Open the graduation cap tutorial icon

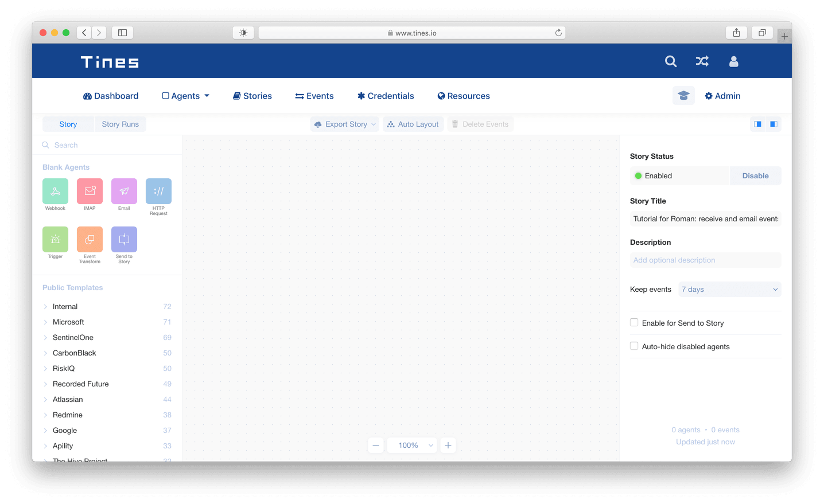(683, 96)
